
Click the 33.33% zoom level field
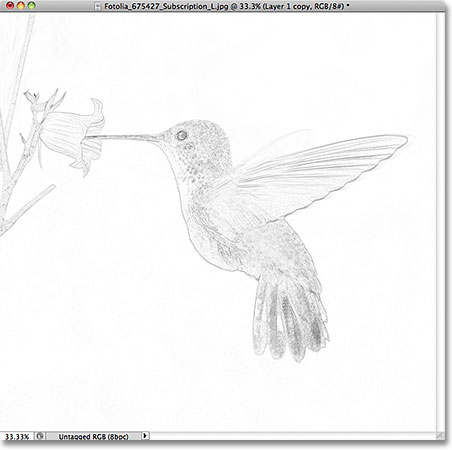click(x=17, y=436)
